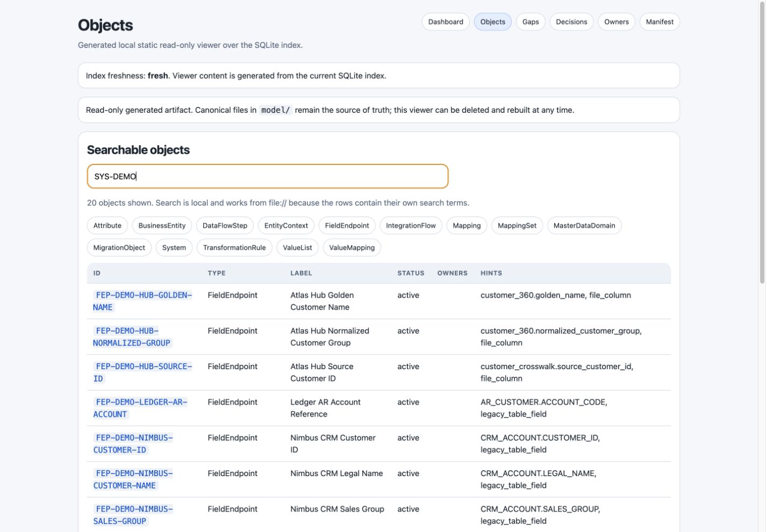Open FEP-DEMO-LEDGER-AR-ACCOUNT object link
Image resolution: width=766 pixels, height=532 pixels.
pyautogui.click(x=140, y=408)
